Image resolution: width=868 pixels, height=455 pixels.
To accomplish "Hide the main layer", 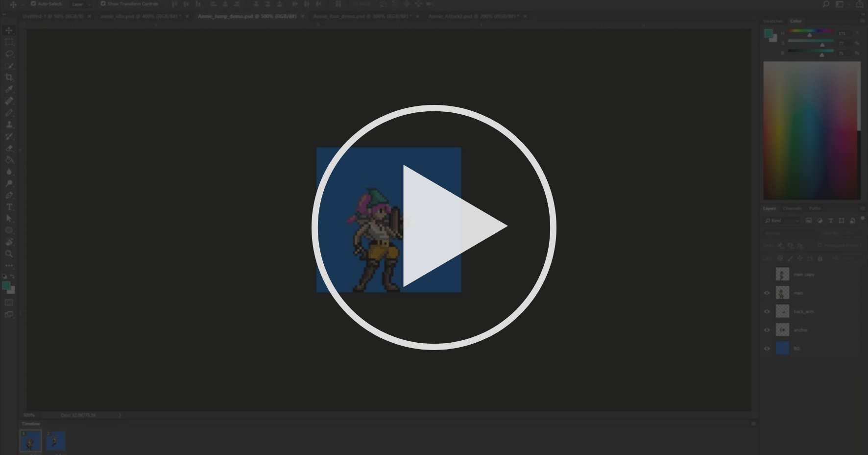I will 767,293.
